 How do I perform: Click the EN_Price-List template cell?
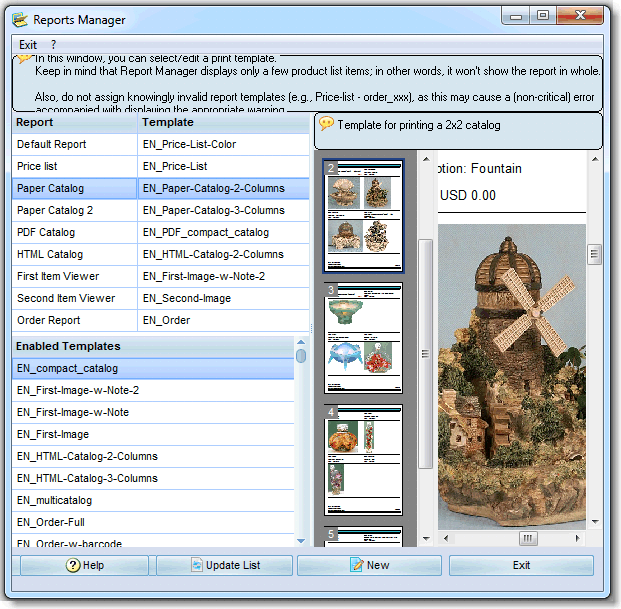click(223, 166)
